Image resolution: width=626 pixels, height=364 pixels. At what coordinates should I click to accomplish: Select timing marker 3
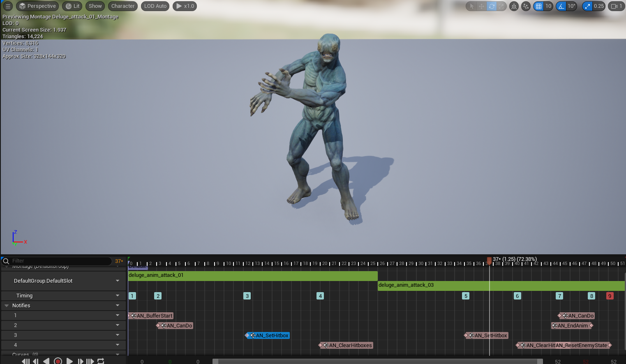coord(247,296)
